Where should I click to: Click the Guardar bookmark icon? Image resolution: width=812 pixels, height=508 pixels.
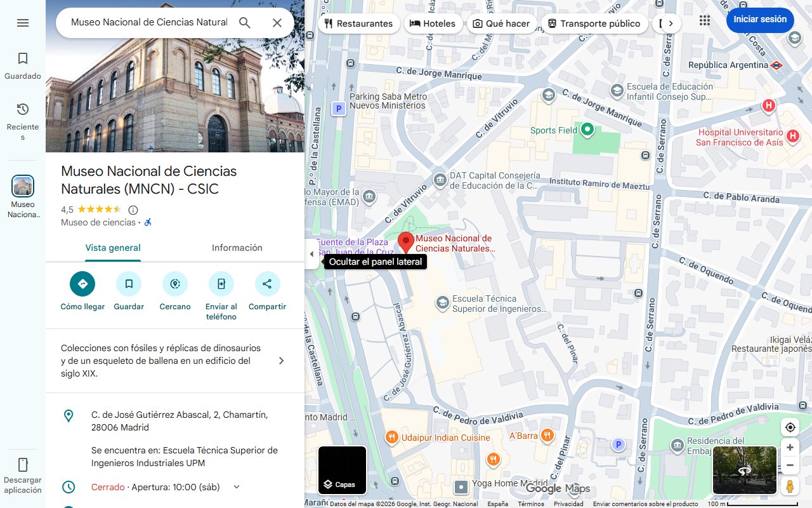(x=129, y=284)
